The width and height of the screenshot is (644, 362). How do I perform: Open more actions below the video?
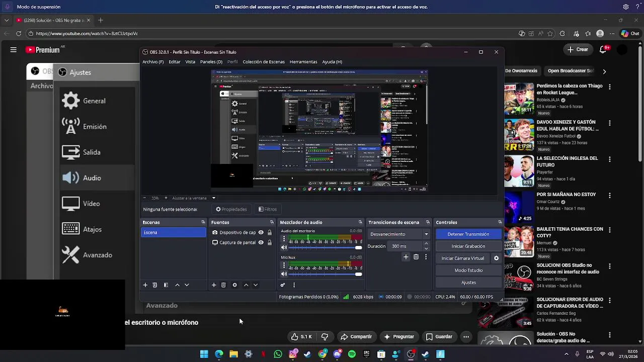[x=466, y=337]
